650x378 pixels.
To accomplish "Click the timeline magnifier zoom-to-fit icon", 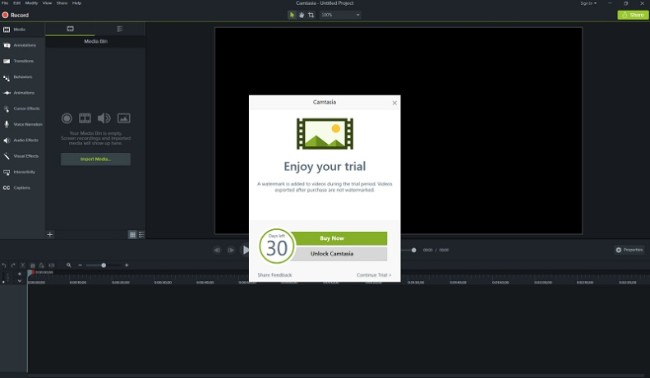I will pyautogui.click(x=69, y=265).
